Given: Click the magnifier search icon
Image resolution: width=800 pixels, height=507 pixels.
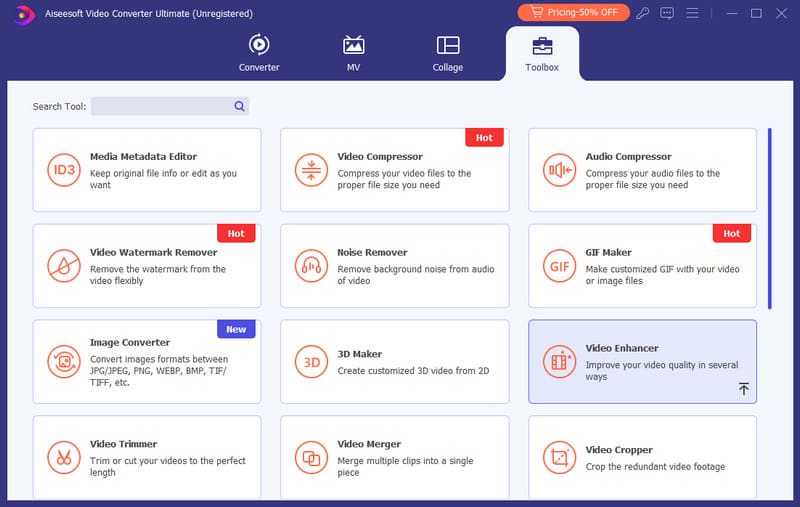Looking at the screenshot, I should [x=240, y=106].
